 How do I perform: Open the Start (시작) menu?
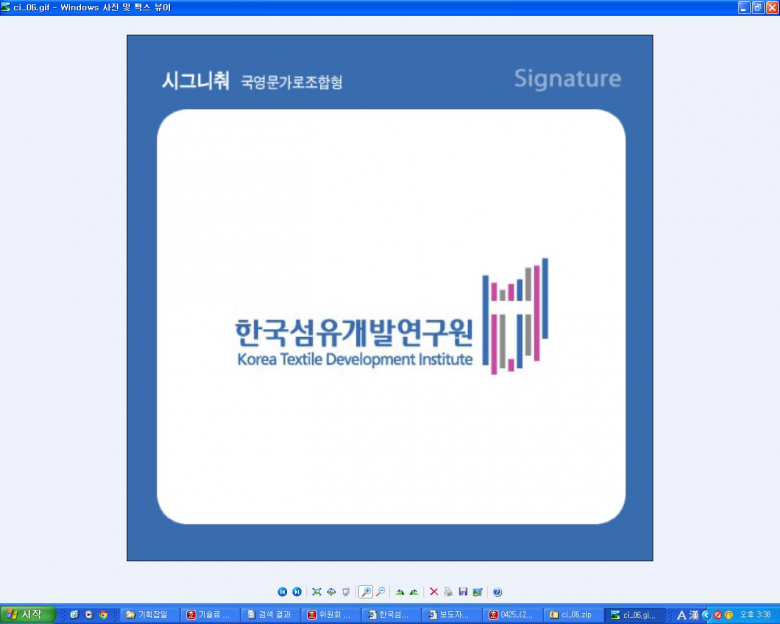27,615
